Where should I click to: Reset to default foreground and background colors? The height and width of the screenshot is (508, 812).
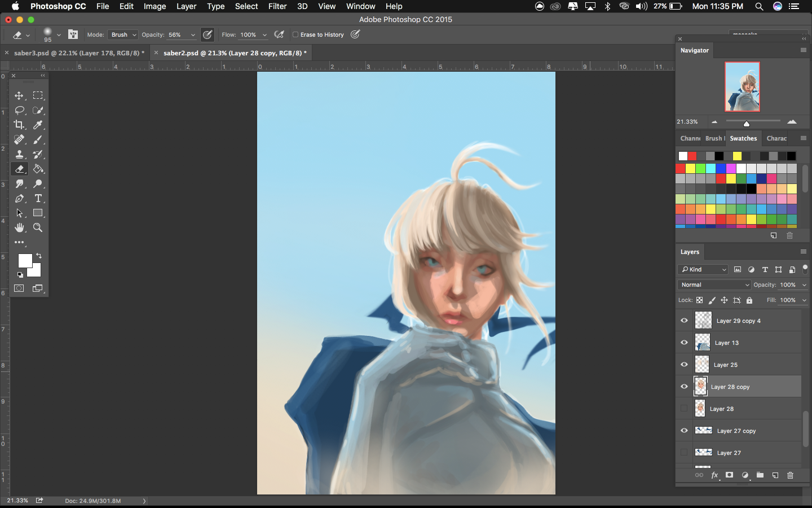pos(20,275)
